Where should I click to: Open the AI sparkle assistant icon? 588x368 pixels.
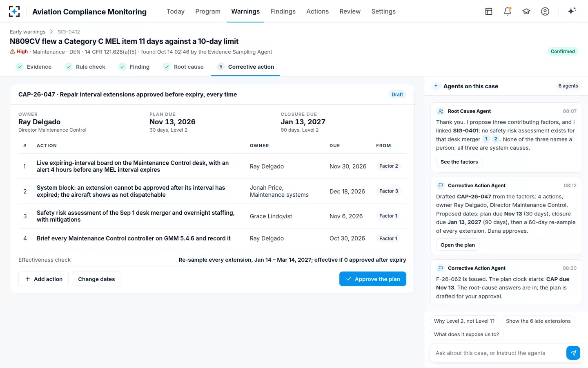coord(572,11)
